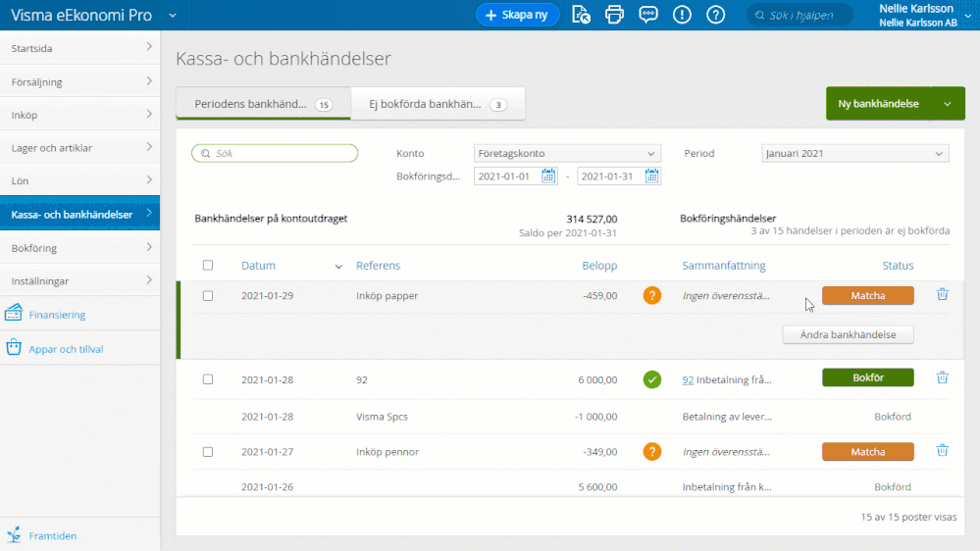Open the Konto Företagskonto dropdown
Viewport: 980px width, 551px height.
click(x=566, y=154)
